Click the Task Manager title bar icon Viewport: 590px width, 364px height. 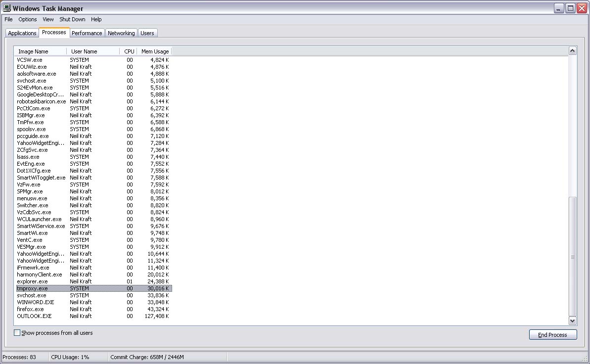point(7,8)
